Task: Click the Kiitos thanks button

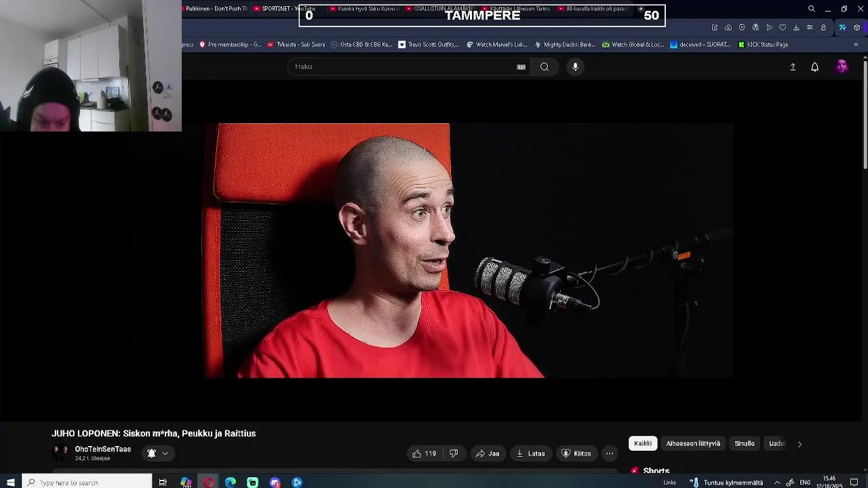Action: (x=576, y=453)
